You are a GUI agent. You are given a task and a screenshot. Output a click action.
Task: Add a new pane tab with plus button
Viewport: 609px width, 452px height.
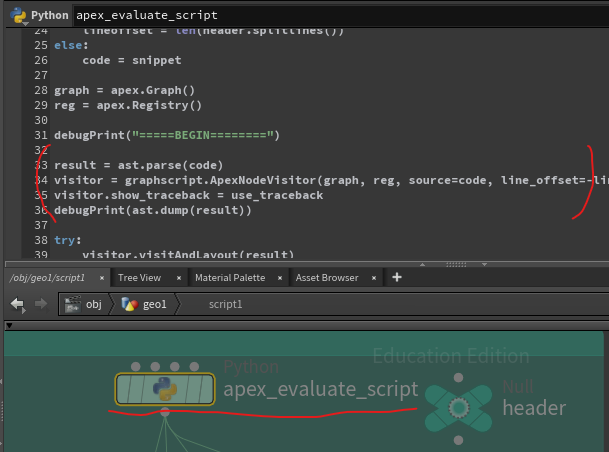(397, 277)
